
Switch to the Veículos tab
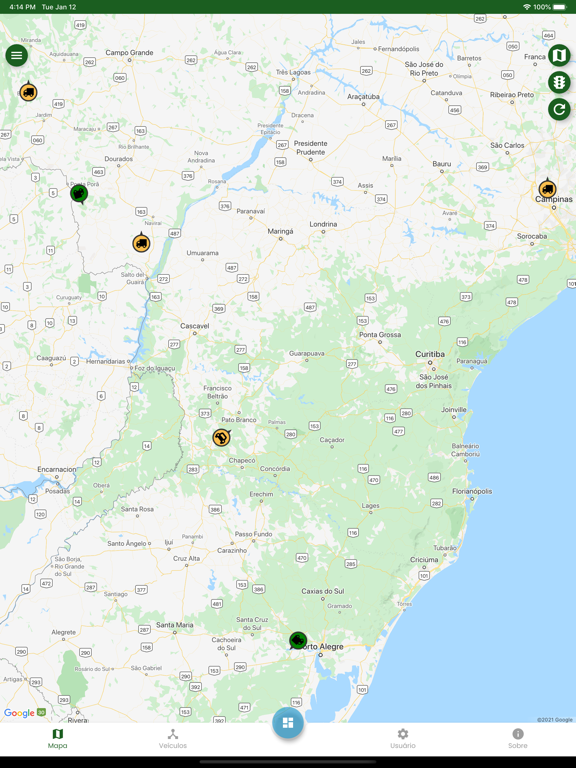coord(173,739)
